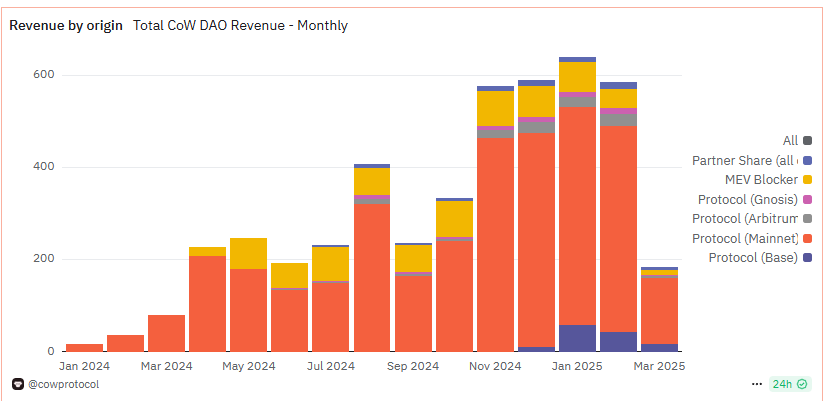Toggle the 'Protocol (Mainnet)' series label in the legend
Viewport: 823px width, 401px height.
click(x=744, y=238)
